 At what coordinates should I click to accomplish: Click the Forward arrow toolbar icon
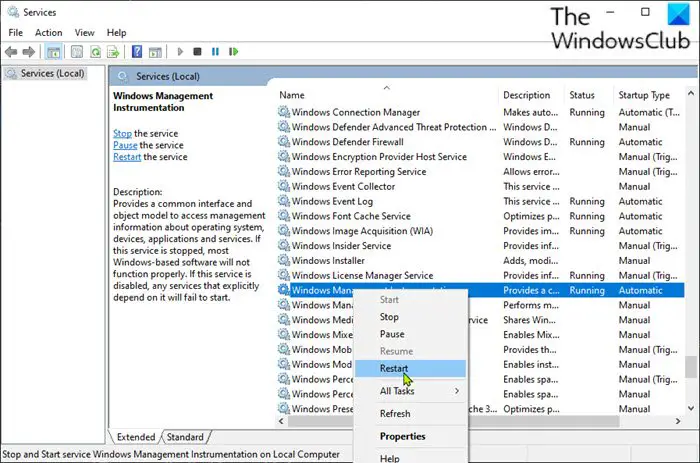[29, 52]
